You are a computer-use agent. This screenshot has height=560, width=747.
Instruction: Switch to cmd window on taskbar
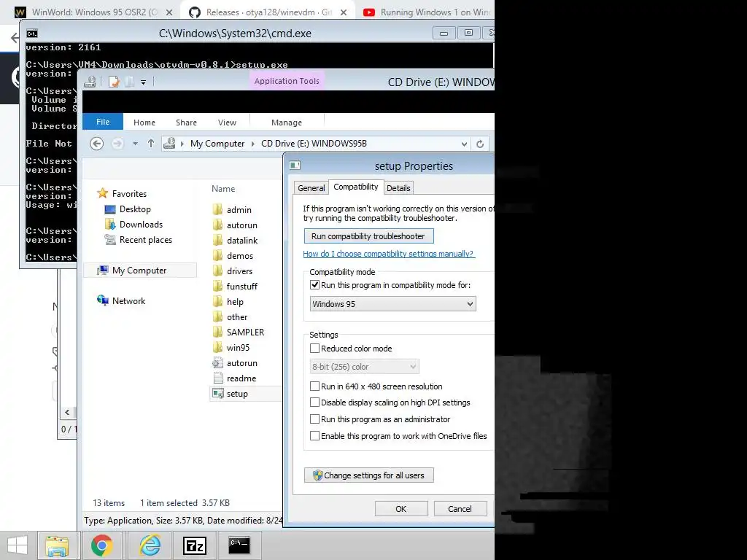click(239, 545)
